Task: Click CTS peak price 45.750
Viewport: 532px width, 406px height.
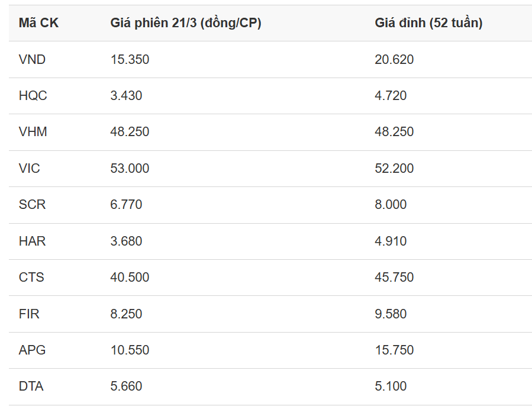Action: [x=394, y=277]
